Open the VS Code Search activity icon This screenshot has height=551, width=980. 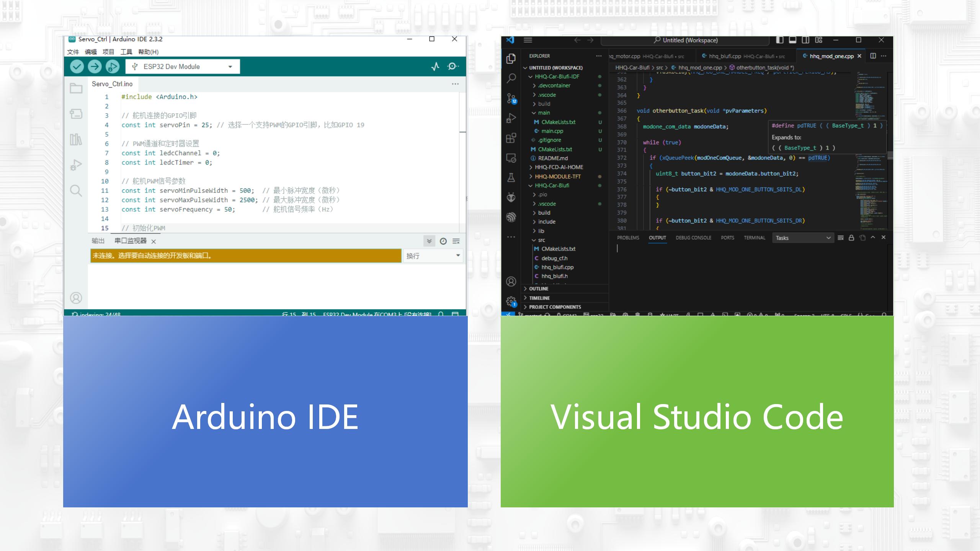coord(511,78)
